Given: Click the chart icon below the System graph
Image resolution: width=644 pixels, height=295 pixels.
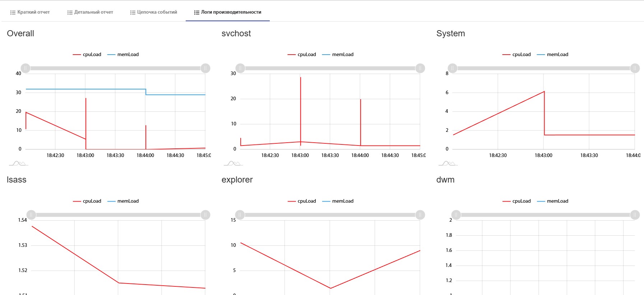Looking at the screenshot, I should 448,163.
